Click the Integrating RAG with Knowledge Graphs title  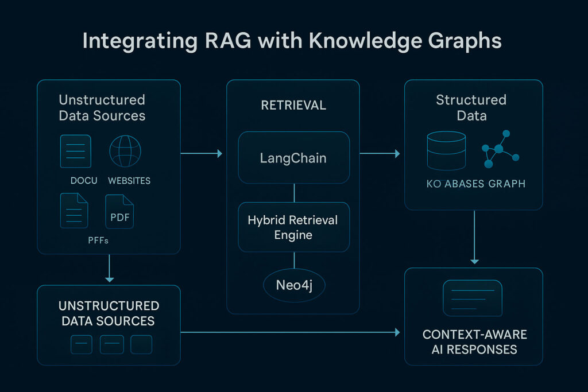tap(292, 42)
